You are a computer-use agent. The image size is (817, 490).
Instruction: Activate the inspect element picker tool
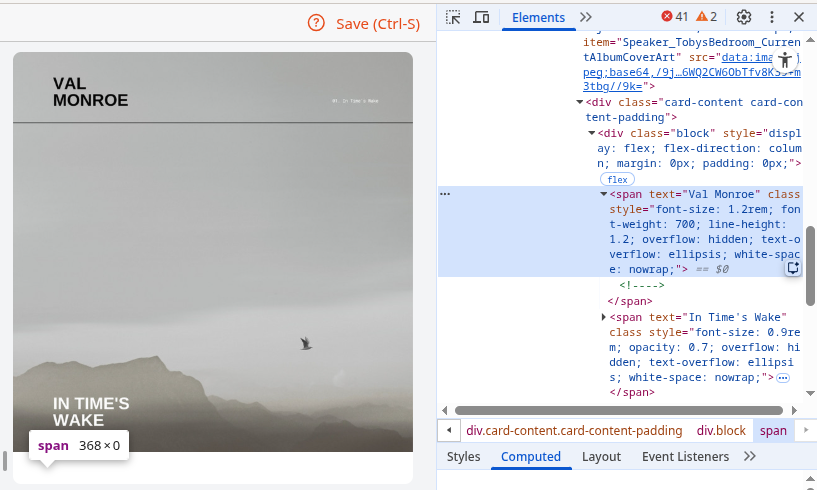[453, 17]
